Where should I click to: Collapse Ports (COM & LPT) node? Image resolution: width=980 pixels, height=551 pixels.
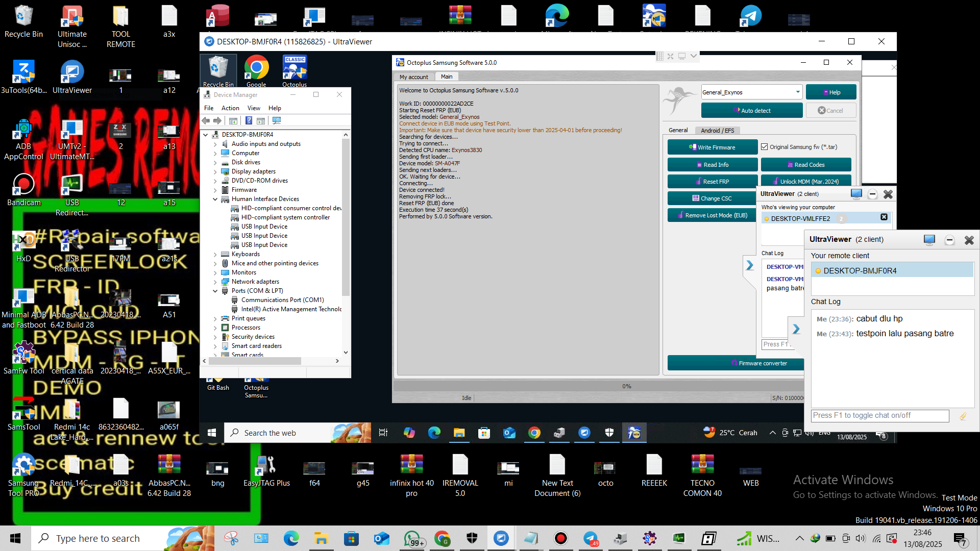(x=215, y=291)
